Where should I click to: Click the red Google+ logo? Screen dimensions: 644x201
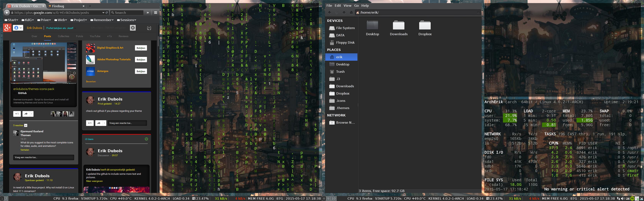click(7, 28)
